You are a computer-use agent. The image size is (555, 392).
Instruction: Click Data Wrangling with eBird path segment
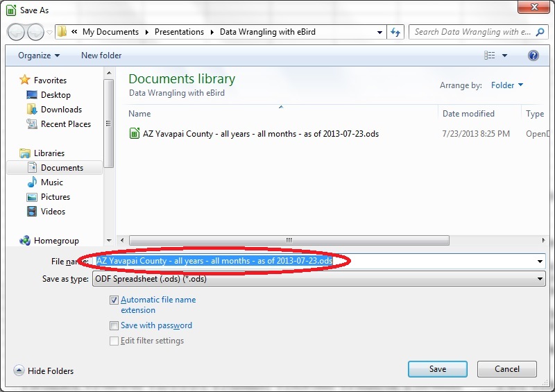pyautogui.click(x=268, y=32)
